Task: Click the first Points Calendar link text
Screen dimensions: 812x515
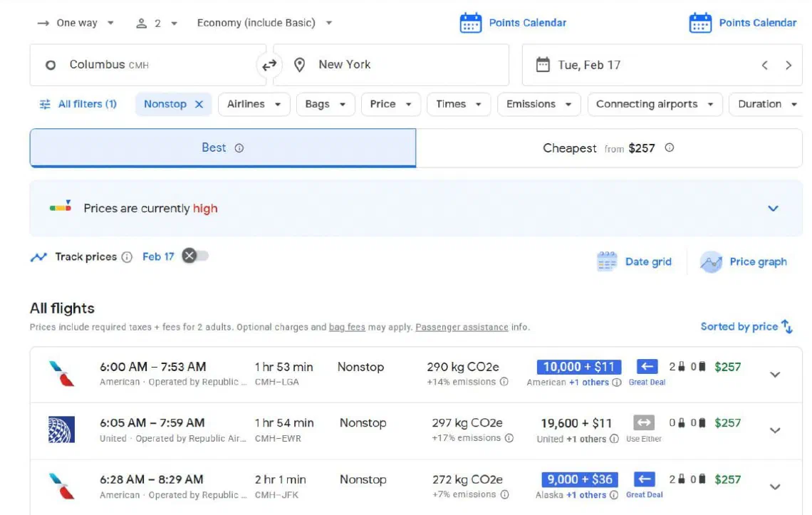Action: pyautogui.click(x=528, y=23)
